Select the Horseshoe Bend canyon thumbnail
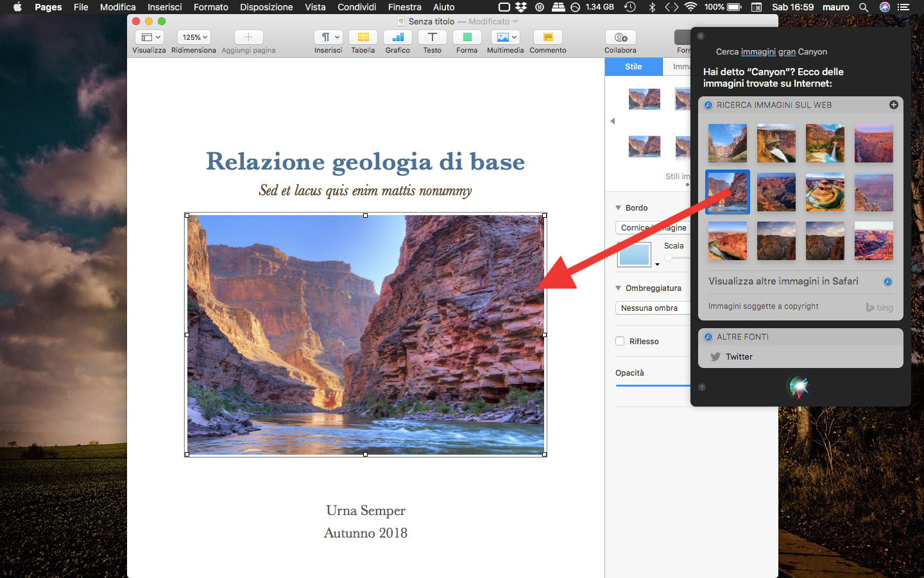 (x=825, y=192)
